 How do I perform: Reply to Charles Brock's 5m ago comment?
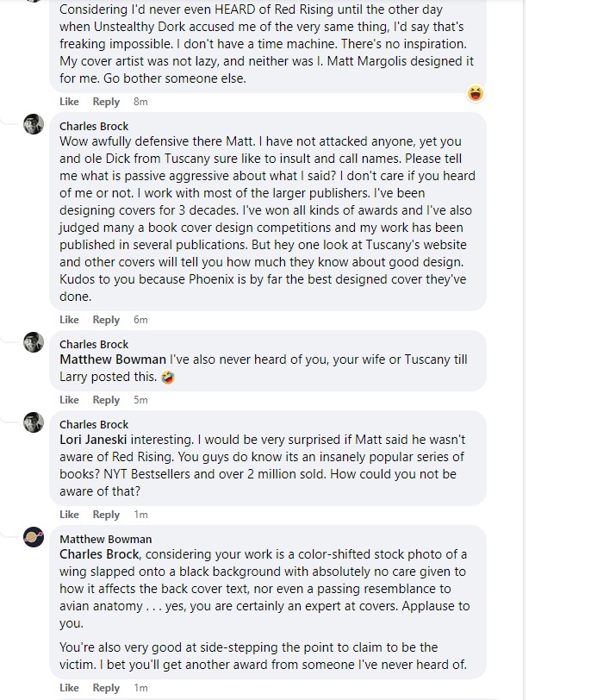tap(106, 400)
